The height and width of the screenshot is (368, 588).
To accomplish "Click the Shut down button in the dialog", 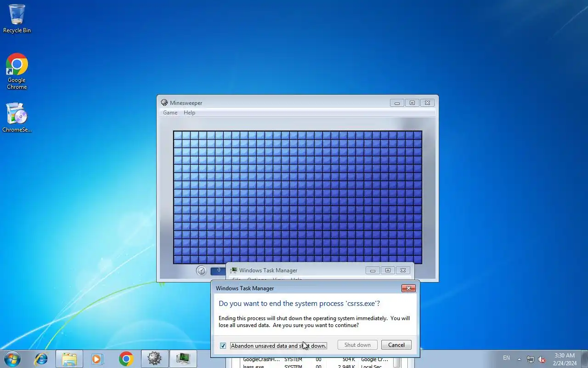I will tap(357, 345).
